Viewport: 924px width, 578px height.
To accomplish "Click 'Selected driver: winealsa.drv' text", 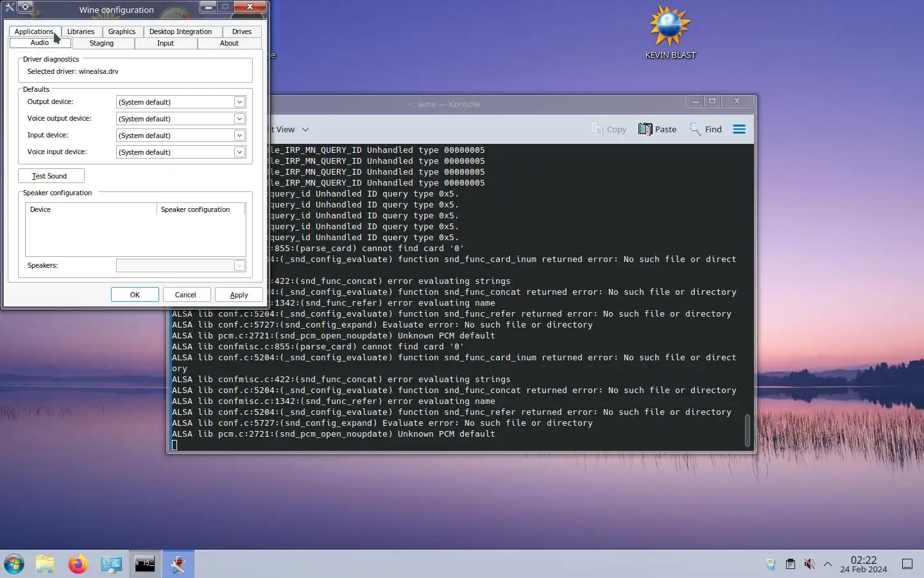I will click(73, 71).
